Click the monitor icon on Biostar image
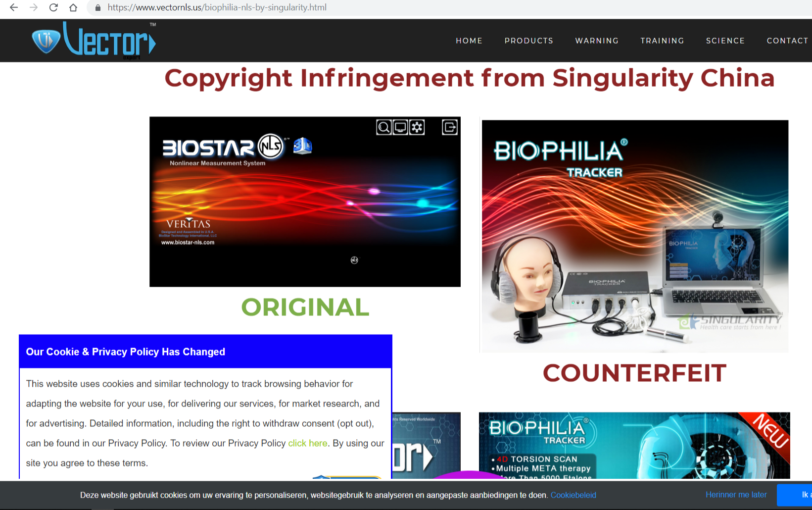The image size is (812, 510). pos(400,127)
